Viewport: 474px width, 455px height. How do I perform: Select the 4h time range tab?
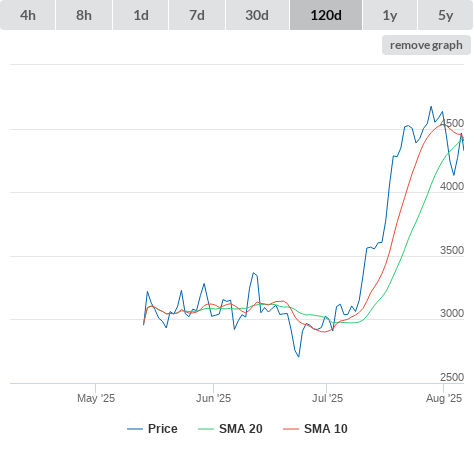[x=28, y=15]
